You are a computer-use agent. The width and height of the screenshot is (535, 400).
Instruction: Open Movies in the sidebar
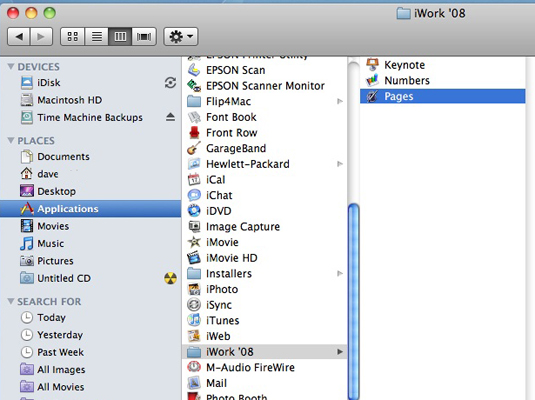tap(90, 226)
